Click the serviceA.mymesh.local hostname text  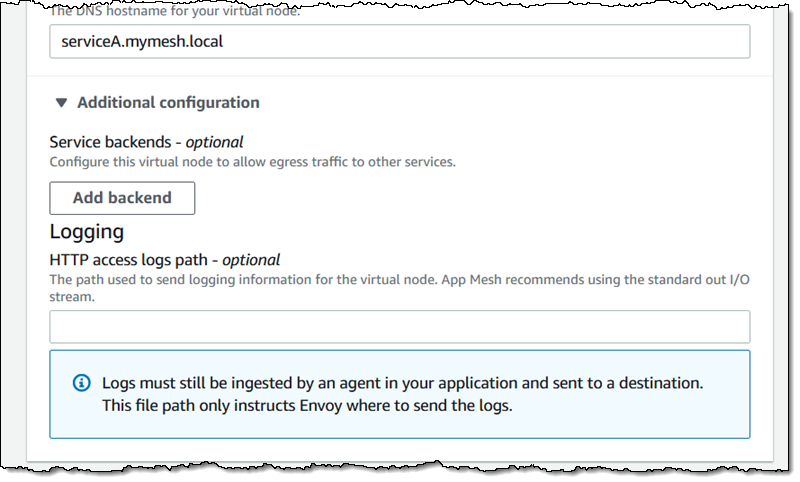[125, 43]
